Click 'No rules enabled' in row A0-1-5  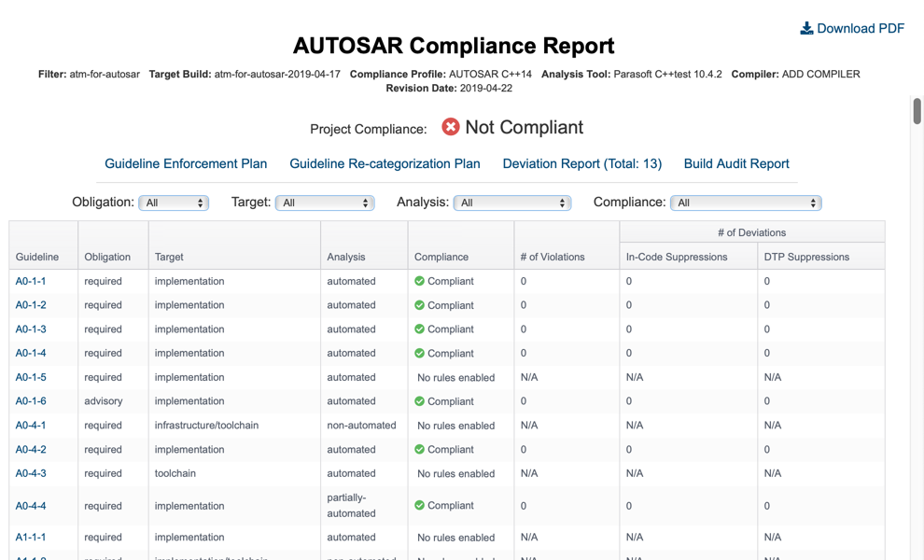(x=456, y=377)
